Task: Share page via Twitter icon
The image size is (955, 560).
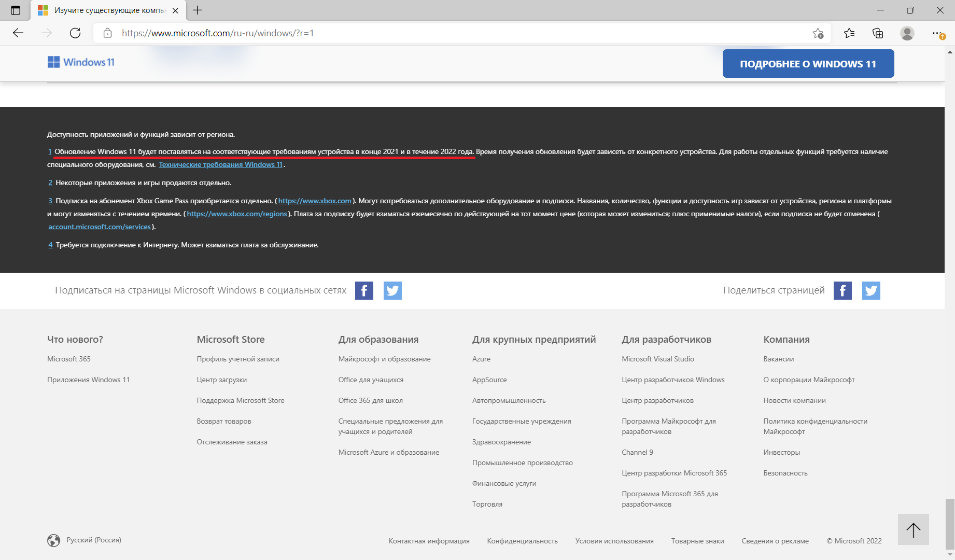Action: tap(871, 291)
